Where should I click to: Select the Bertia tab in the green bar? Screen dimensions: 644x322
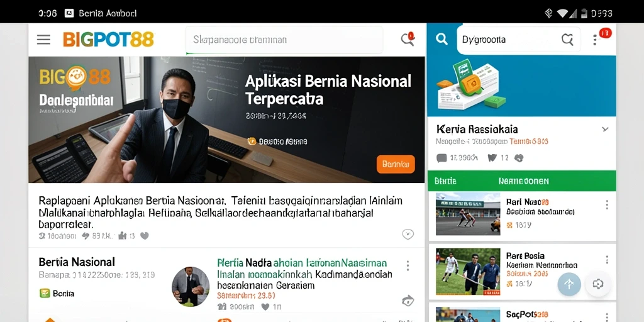point(445,181)
